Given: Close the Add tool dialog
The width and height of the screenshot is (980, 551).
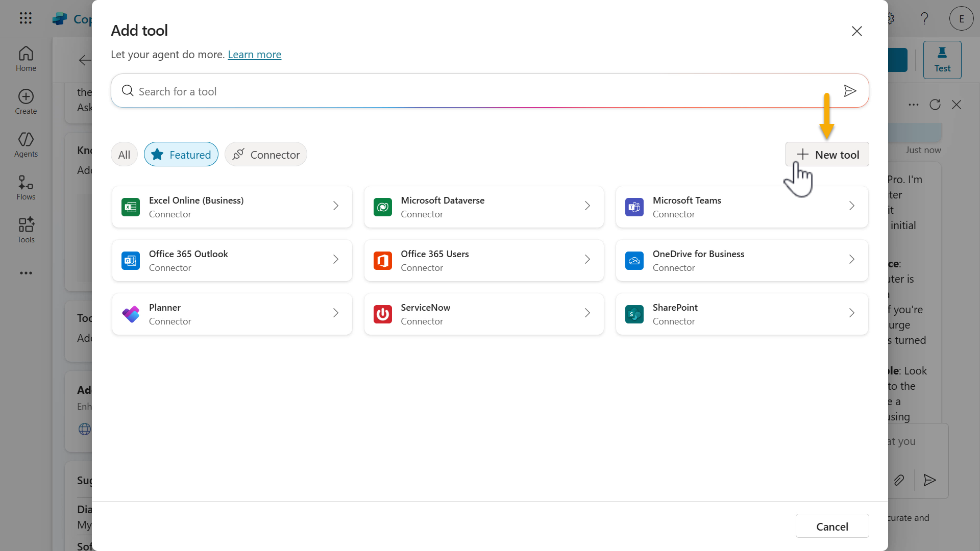Looking at the screenshot, I should (857, 31).
